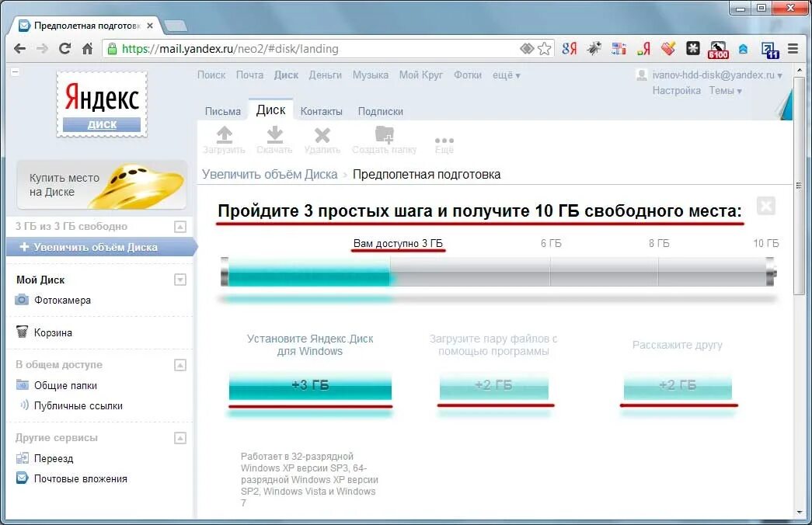Viewport: 812px width, 525px height.
Task: Go to Мой Круг link
Action: [420, 75]
